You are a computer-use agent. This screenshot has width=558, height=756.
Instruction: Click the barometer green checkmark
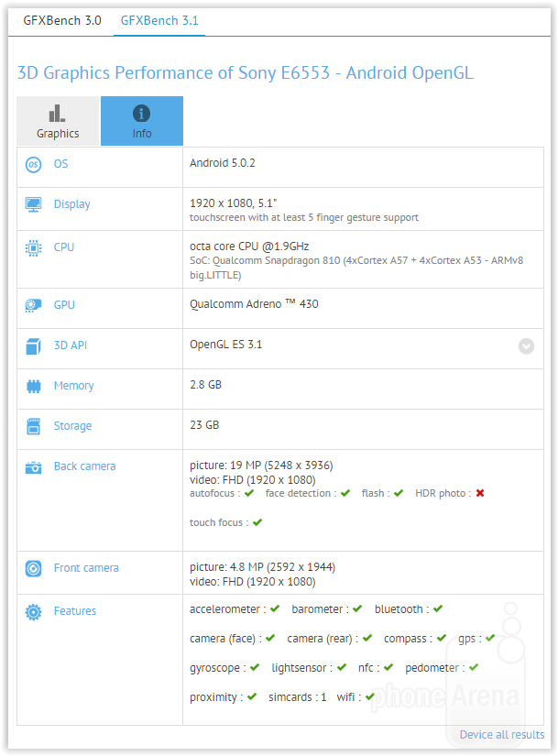click(356, 608)
